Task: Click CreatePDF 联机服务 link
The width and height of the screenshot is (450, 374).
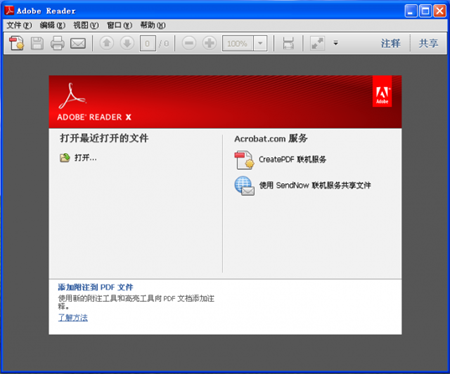Action: point(292,159)
